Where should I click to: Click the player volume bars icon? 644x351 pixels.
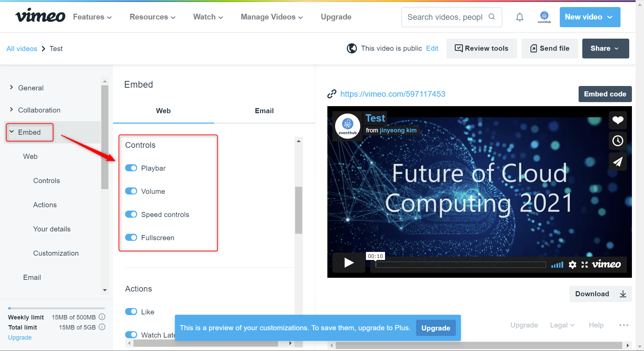(x=557, y=265)
